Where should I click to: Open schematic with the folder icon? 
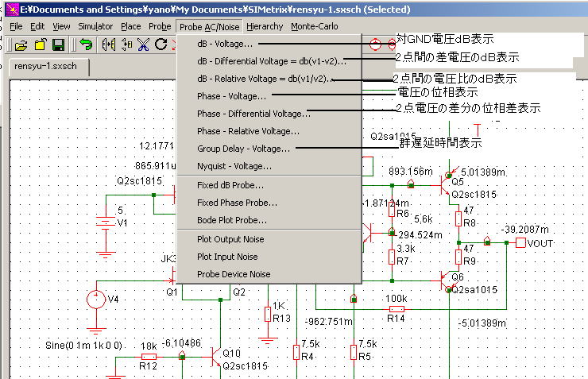tap(21, 45)
